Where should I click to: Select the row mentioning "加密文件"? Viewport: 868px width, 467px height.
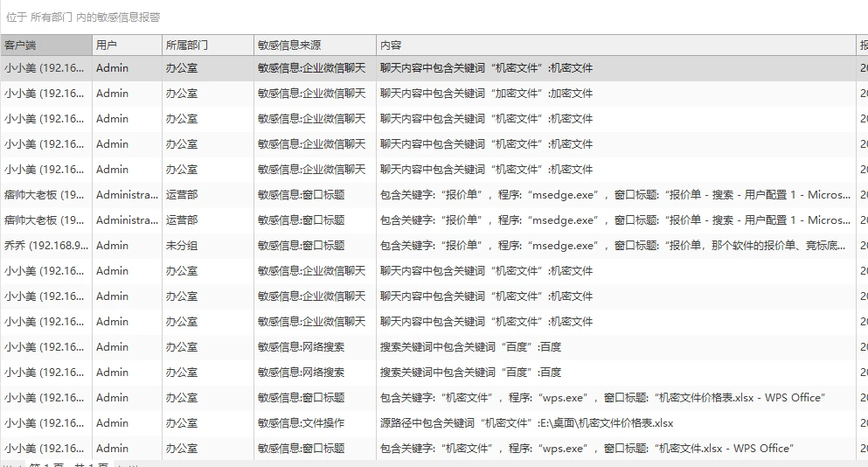(434, 94)
